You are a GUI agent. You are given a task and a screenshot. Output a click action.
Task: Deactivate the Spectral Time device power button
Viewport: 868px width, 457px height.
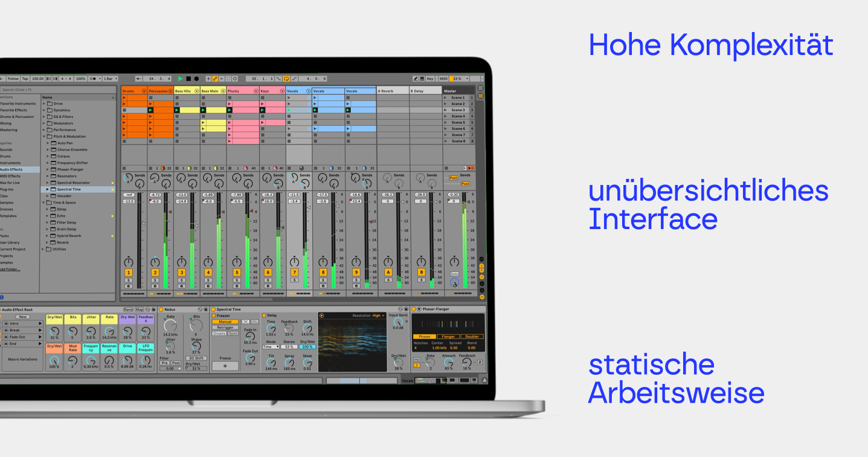[213, 310]
